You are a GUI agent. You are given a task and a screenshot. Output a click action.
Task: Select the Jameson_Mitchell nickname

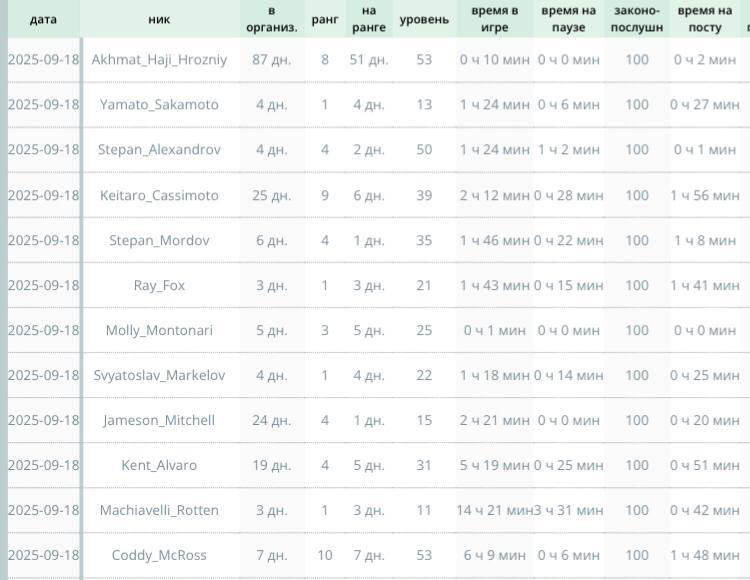(159, 420)
